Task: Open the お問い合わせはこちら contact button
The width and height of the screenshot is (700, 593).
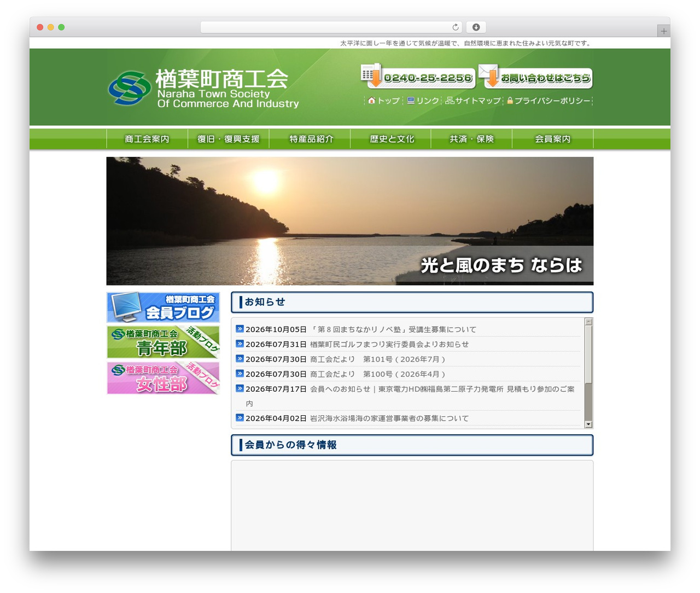Action: click(x=535, y=76)
